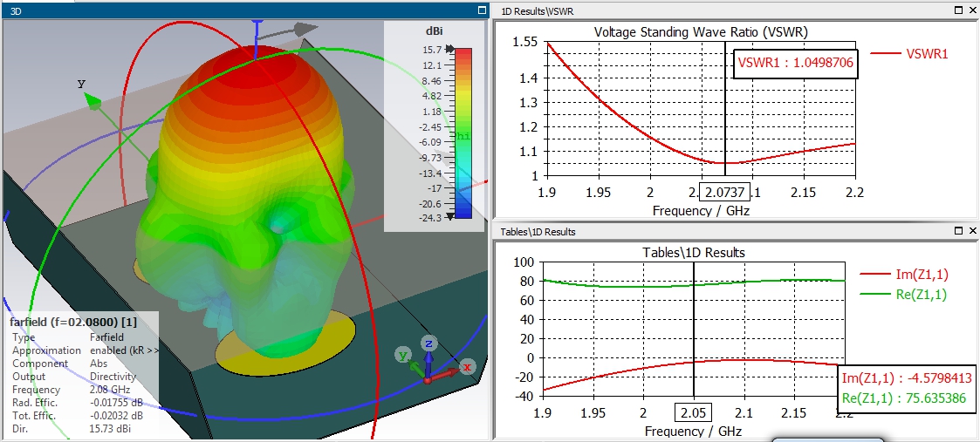The height and width of the screenshot is (442, 980).
Task: Click the Component Abs value
Action: coord(98,364)
